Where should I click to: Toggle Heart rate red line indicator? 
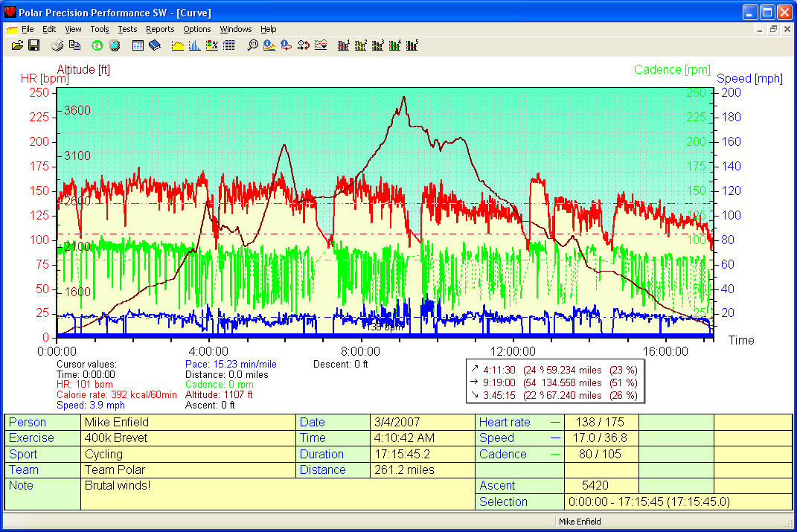pos(555,423)
